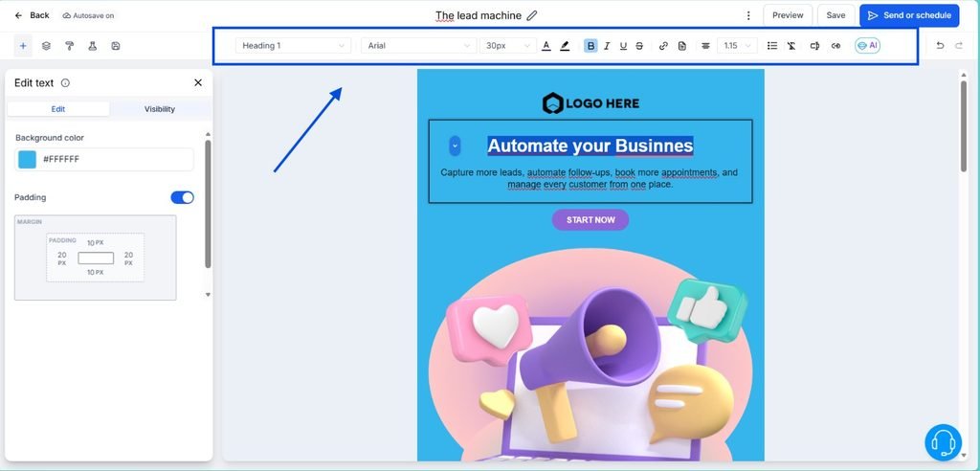Click the floppy disk save template icon
This screenshot has height=471, width=980.
(116, 46)
